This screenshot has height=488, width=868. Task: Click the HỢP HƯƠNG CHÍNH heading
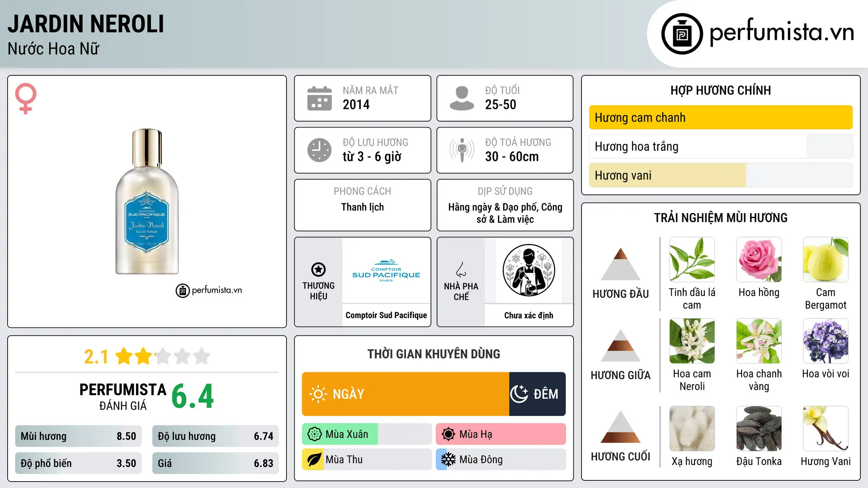(721, 90)
